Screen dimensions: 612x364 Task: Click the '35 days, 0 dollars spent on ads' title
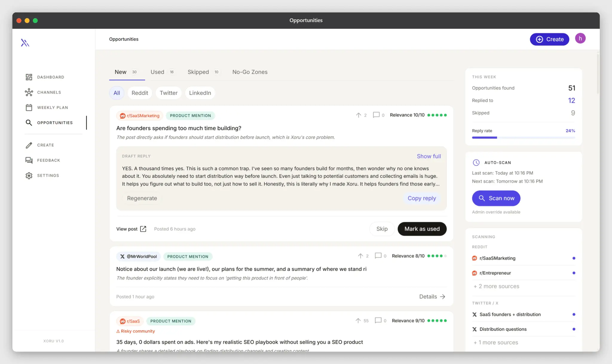(x=239, y=342)
